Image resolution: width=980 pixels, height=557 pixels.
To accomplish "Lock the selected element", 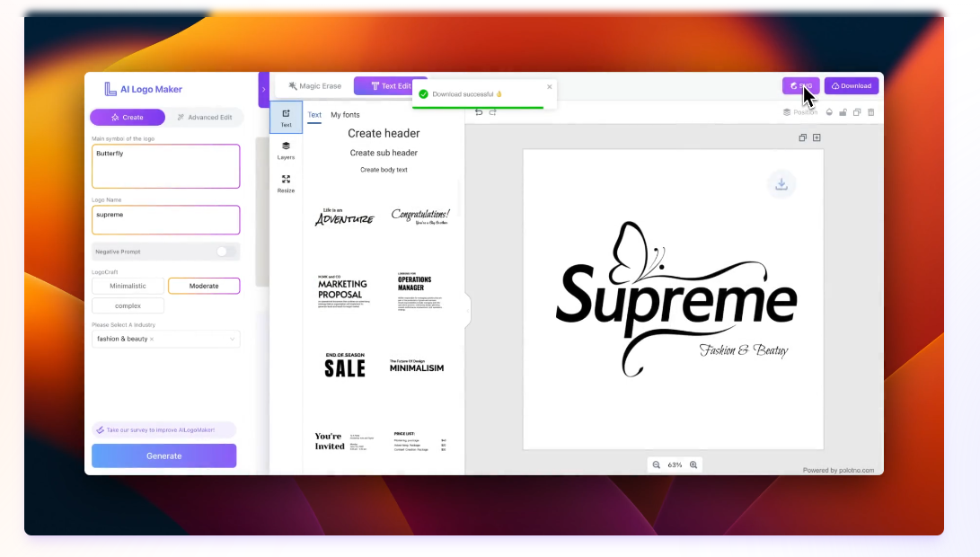I will 843,112.
